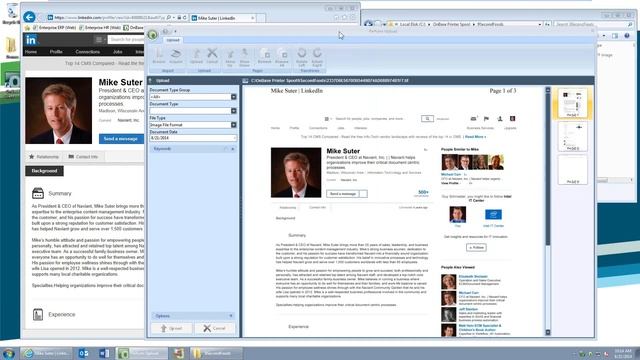Click the Browse import ribbon icon
The width and height of the screenshot is (640, 360).
159,56
